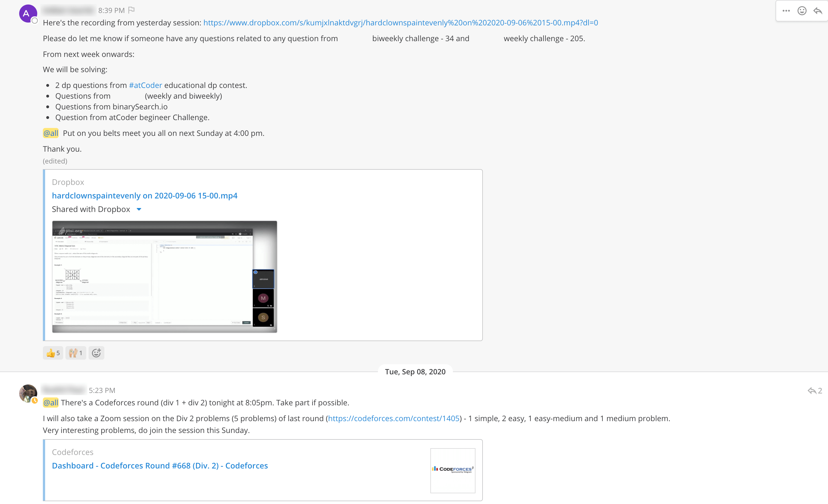
Task: Open the codeforces.com/contest/1405 link
Action: coord(393,418)
